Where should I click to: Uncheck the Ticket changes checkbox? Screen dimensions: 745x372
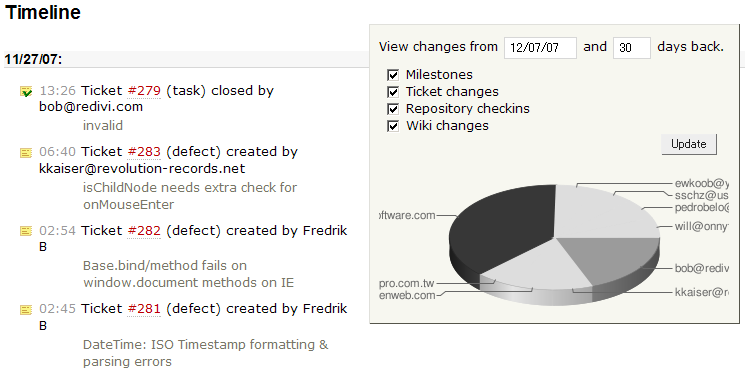(x=393, y=92)
